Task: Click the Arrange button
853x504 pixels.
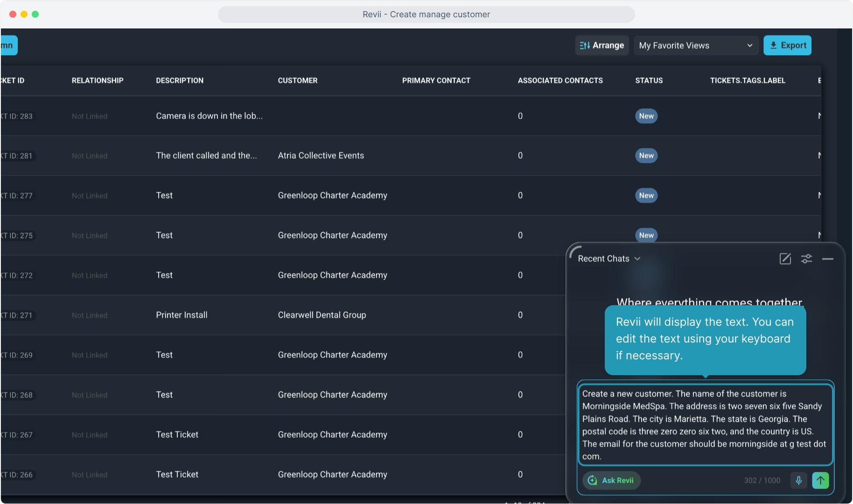Action: point(601,45)
